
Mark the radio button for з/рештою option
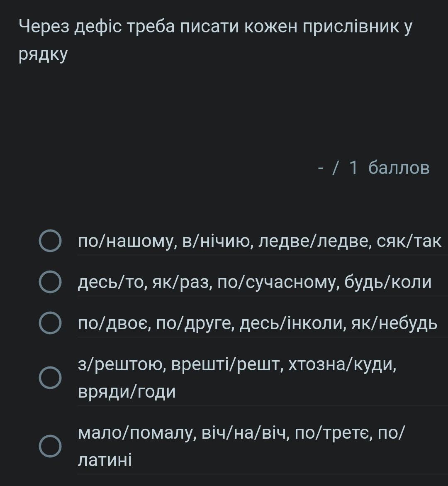click(x=50, y=378)
